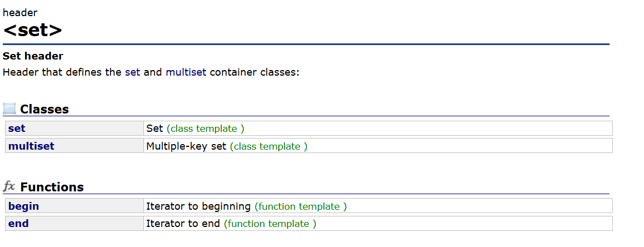Click the "Iterator to beginning" description text

(198, 206)
